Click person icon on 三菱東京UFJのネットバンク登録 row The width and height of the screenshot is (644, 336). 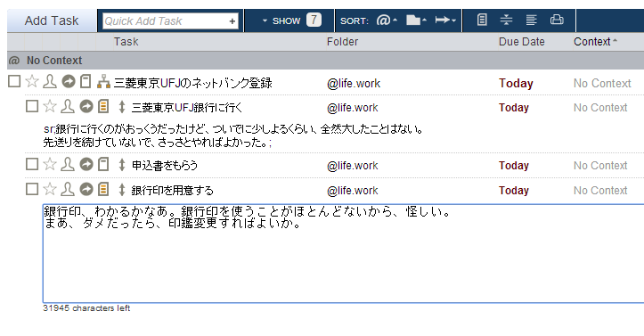tap(50, 81)
